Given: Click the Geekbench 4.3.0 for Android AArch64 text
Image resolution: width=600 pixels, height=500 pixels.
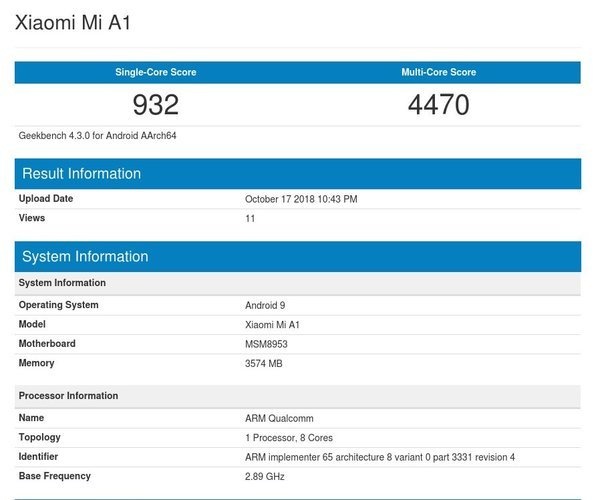Looking at the screenshot, I should (97, 136).
